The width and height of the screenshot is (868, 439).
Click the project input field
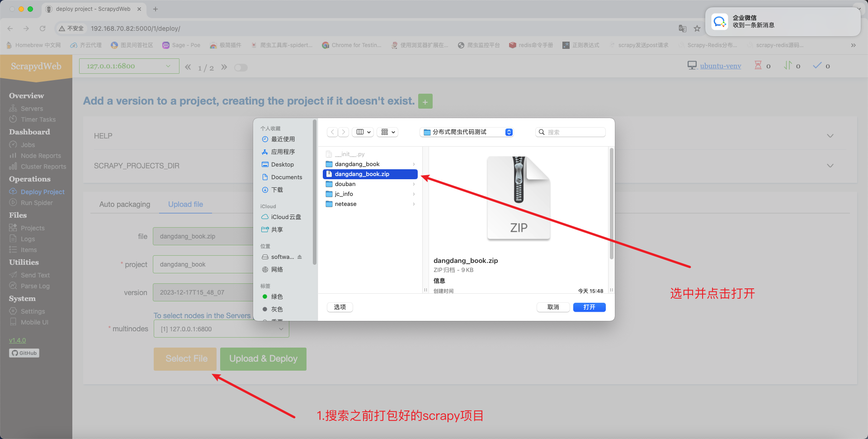point(203,264)
